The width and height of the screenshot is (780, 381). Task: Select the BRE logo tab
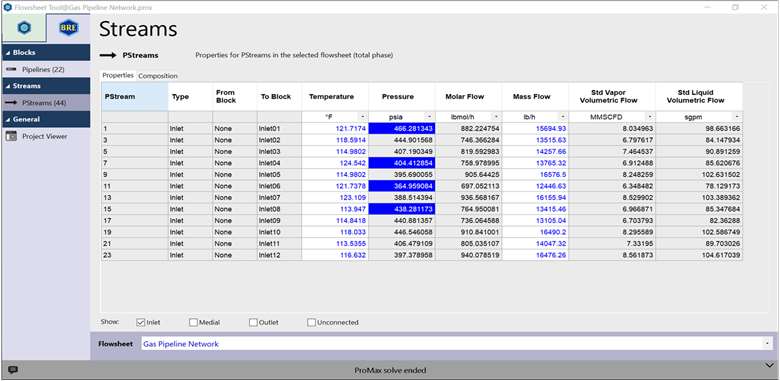pos(68,28)
